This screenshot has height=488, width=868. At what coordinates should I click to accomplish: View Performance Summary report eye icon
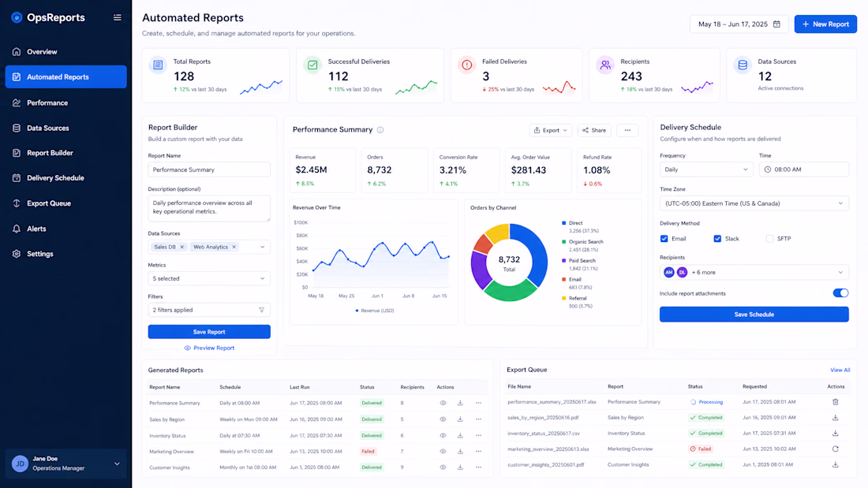[443, 404]
